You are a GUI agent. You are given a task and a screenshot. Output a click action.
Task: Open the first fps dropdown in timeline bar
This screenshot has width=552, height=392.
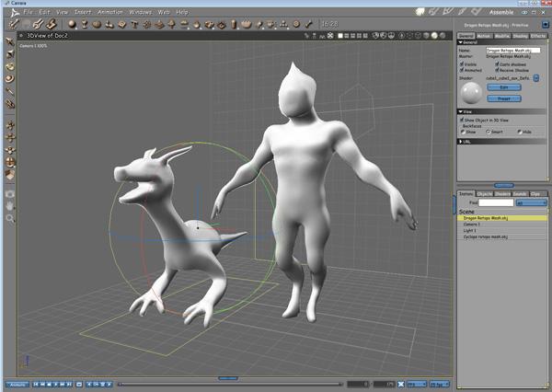tap(417, 384)
